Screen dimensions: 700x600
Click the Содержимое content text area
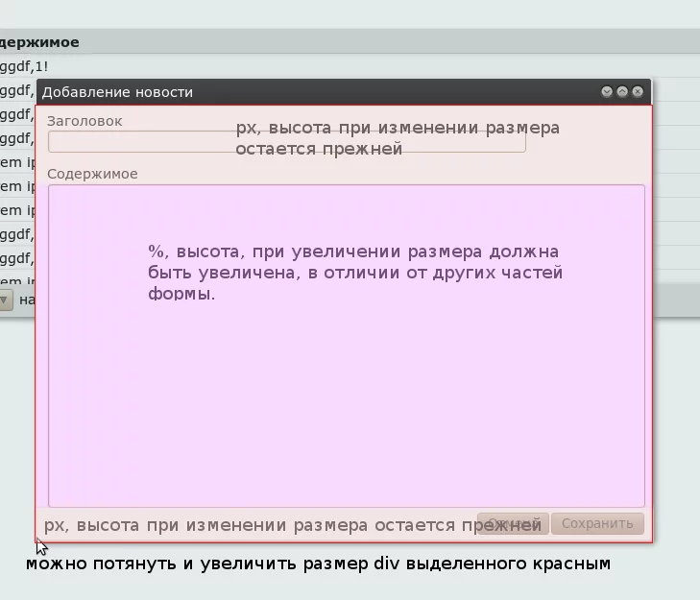click(347, 346)
